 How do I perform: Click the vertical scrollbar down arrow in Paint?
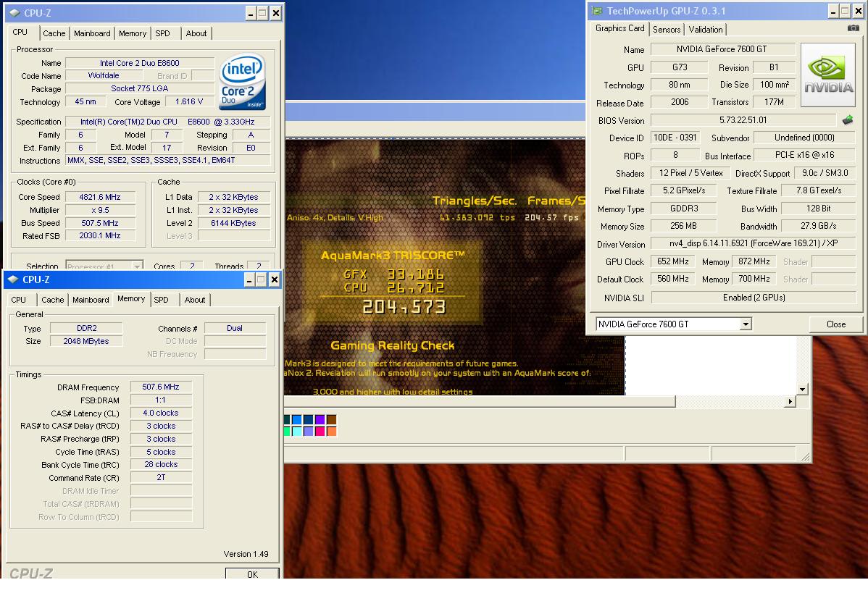tap(802, 390)
